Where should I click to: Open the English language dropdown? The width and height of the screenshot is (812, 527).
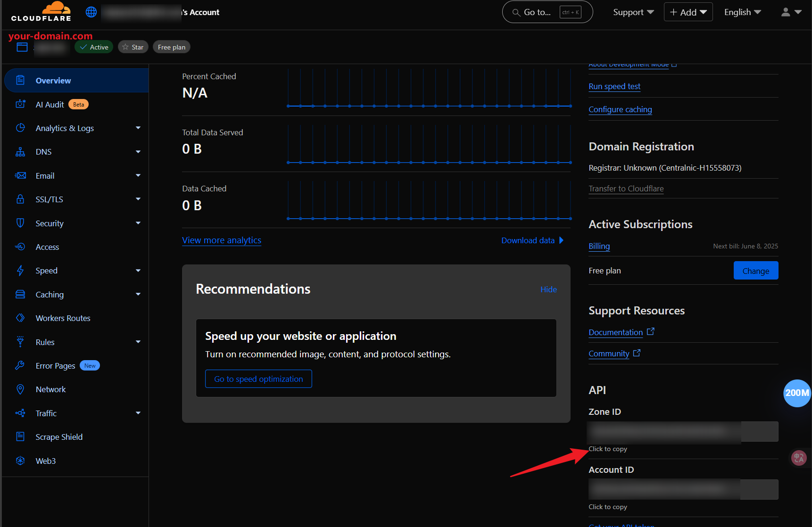743,12
